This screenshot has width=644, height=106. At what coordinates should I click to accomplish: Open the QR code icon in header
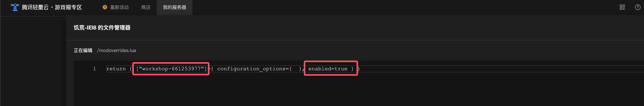pos(622,7)
